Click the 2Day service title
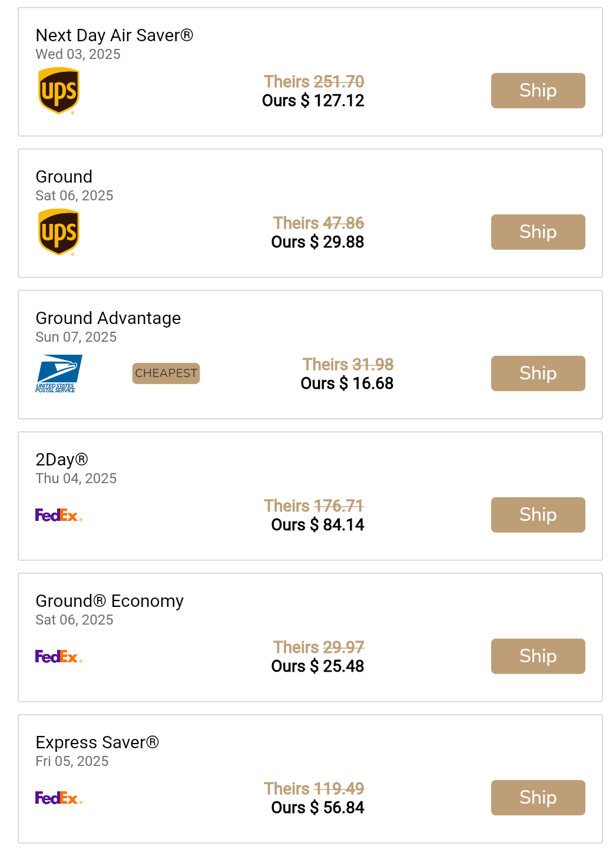Viewport: 616px width, 852px height. click(x=62, y=460)
